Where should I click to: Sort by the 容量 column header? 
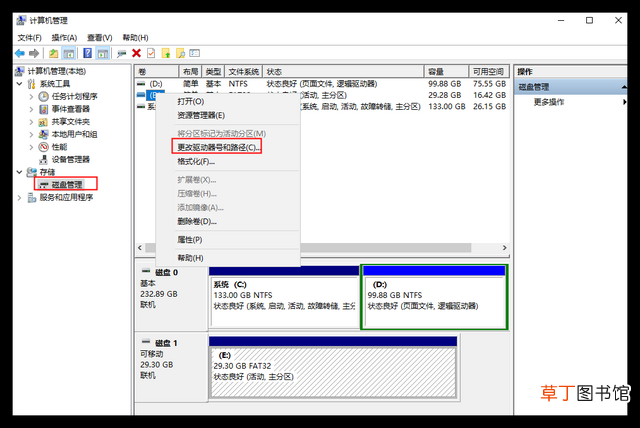(x=447, y=72)
